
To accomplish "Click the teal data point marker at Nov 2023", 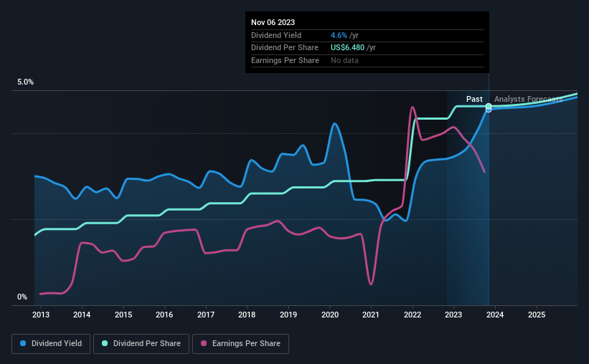I will pyautogui.click(x=489, y=107).
